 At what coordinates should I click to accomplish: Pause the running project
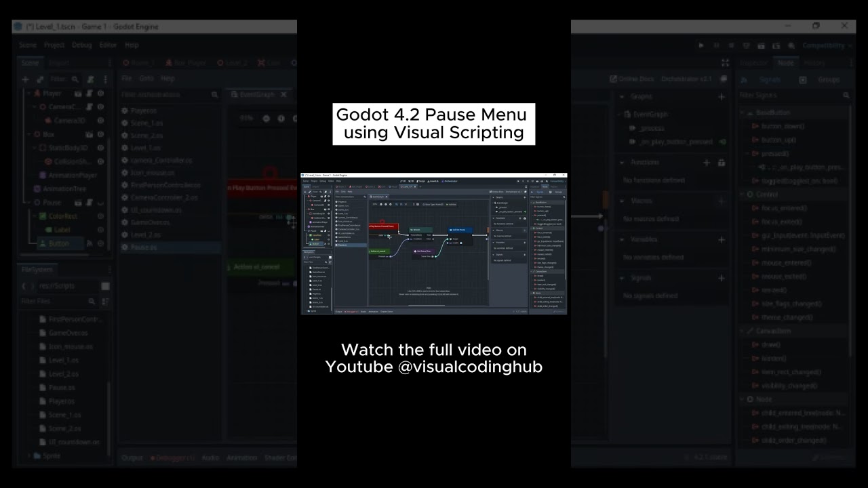pyautogui.click(x=716, y=45)
